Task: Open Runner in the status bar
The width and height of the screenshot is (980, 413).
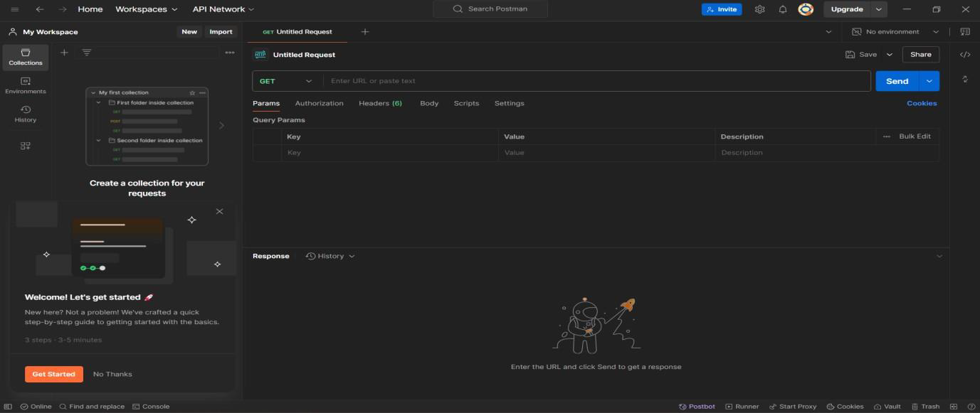Action: pos(742,407)
